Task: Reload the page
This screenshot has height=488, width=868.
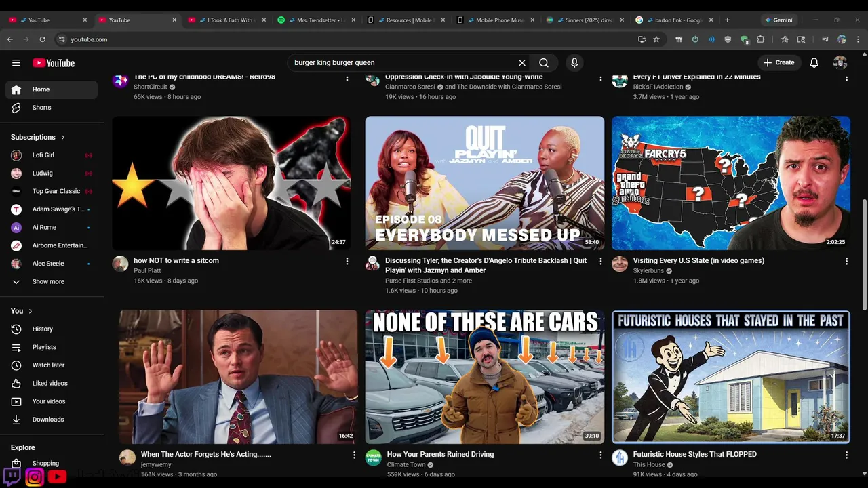Action: [42, 39]
